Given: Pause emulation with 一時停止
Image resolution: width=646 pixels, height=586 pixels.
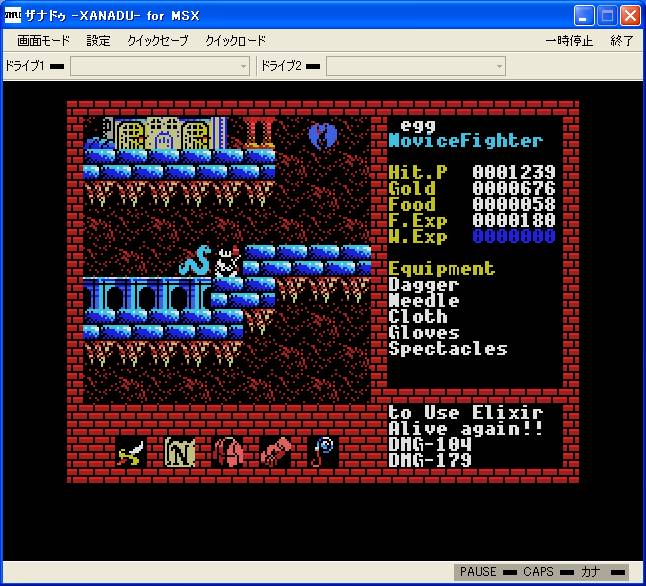Looking at the screenshot, I should pyautogui.click(x=569, y=40).
